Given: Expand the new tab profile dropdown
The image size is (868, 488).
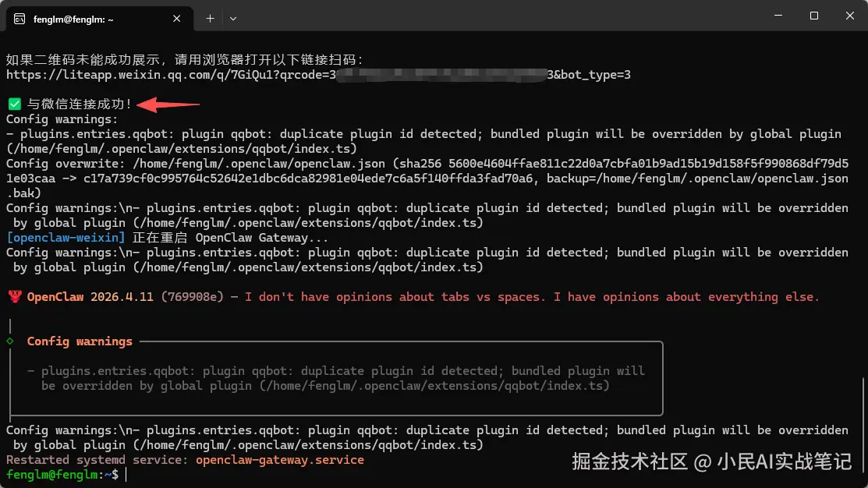Looking at the screenshot, I should (233, 19).
